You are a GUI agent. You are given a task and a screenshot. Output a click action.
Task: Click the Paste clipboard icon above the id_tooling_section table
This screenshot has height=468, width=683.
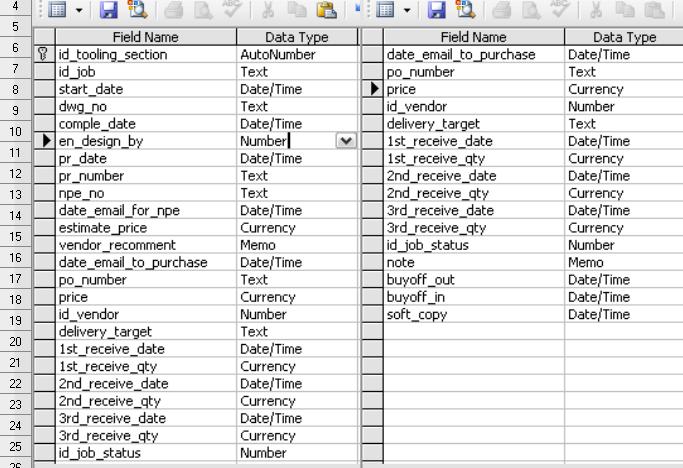327,10
